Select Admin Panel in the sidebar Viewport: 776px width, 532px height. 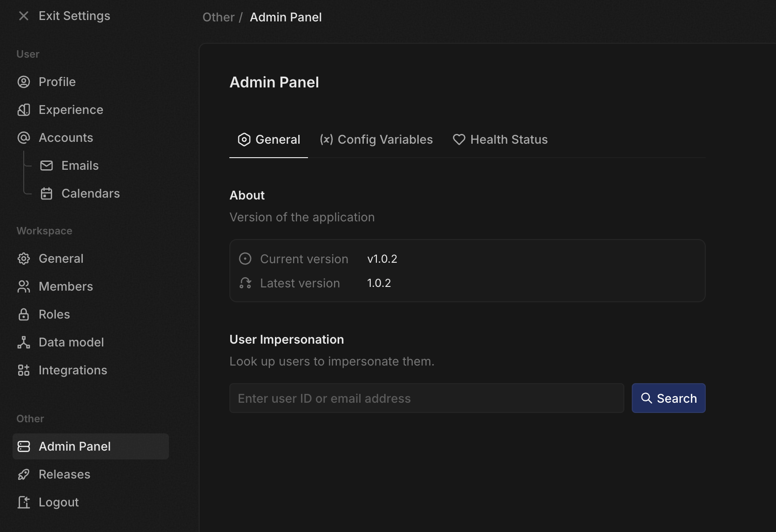(x=91, y=447)
